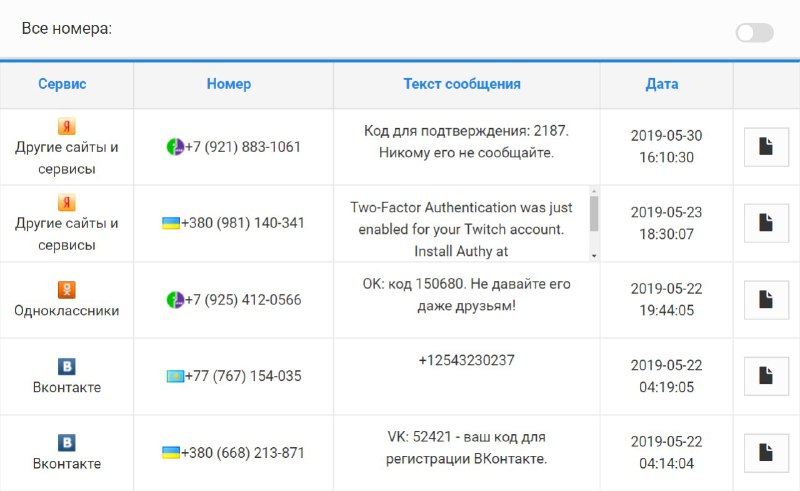800x491 pixels.
Task: Open document icon for Одноклассники row
Action: (x=766, y=300)
